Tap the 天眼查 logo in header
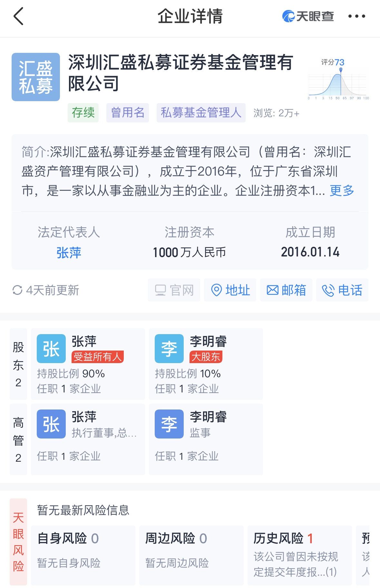This screenshot has height=588, width=380. click(308, 16)
